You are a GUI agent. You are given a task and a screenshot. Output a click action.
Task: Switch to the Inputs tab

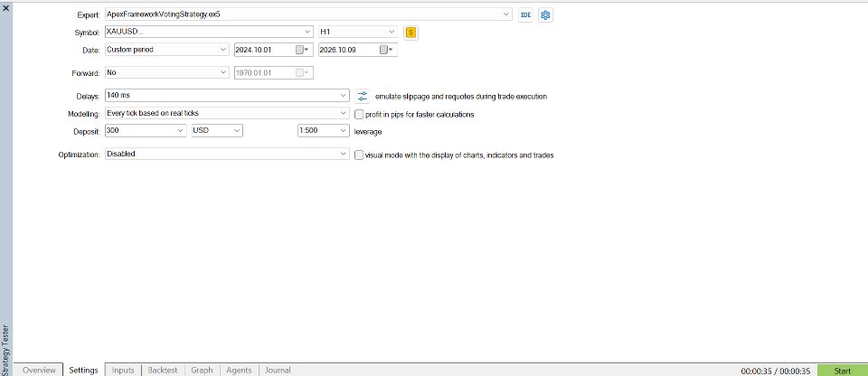tap(123, 370)
